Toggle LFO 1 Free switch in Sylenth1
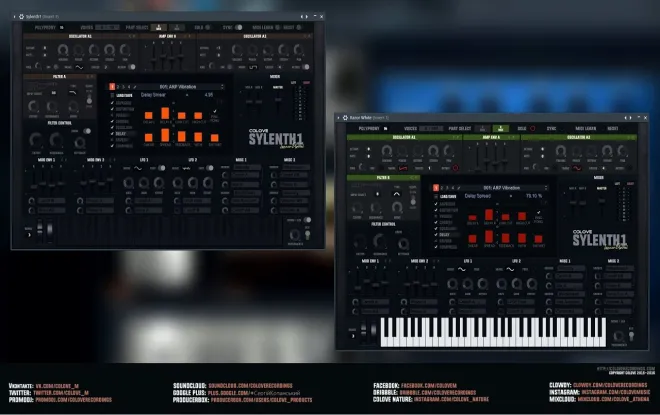 pyautogui.click(x=161, y=168)
